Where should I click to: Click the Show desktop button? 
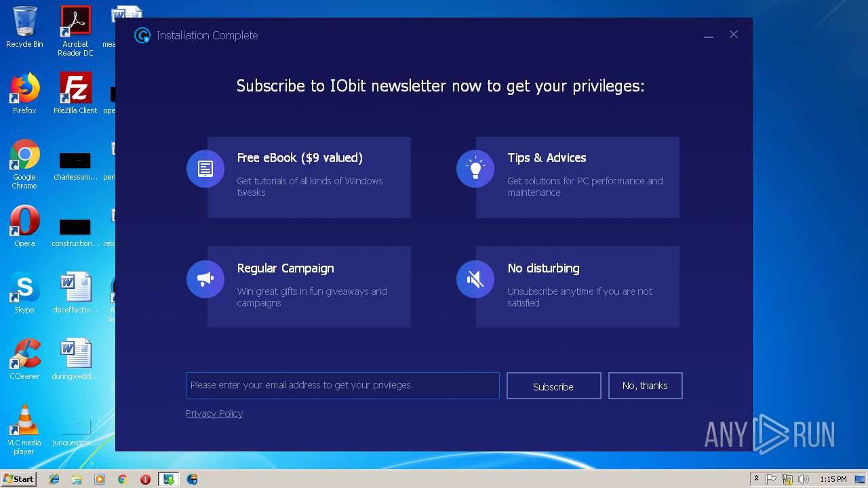[x=861, y=479]
